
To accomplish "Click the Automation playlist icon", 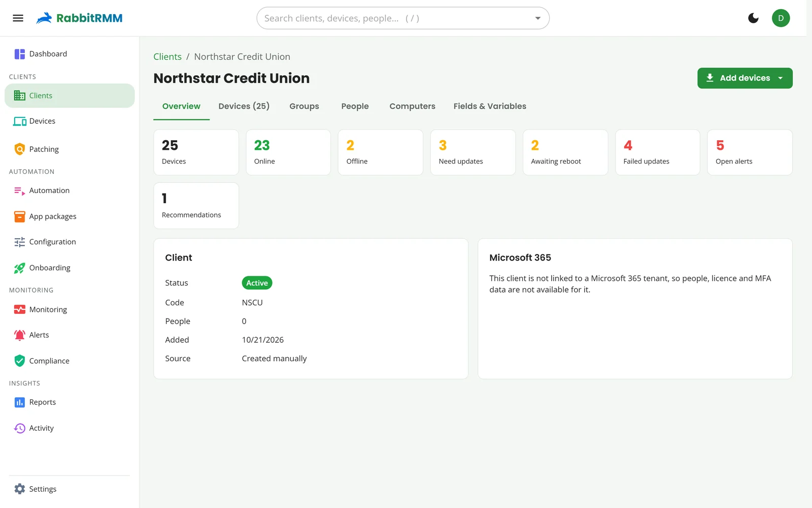I will 20,191.
